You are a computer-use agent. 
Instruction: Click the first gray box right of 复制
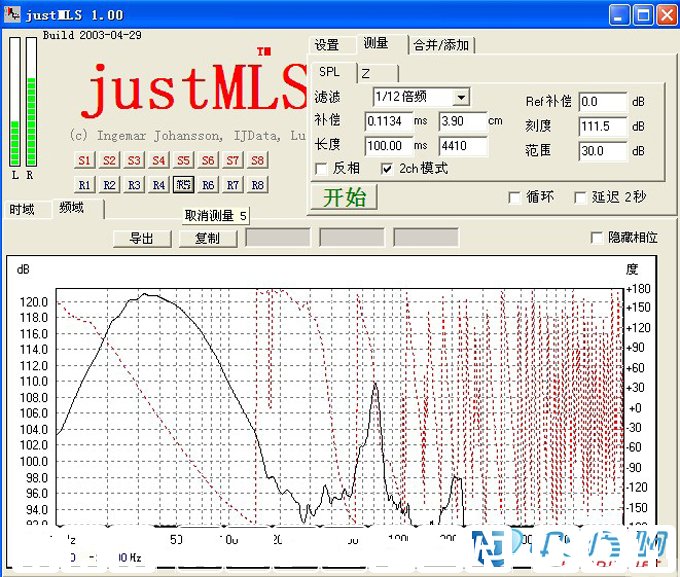coord(278,238)
